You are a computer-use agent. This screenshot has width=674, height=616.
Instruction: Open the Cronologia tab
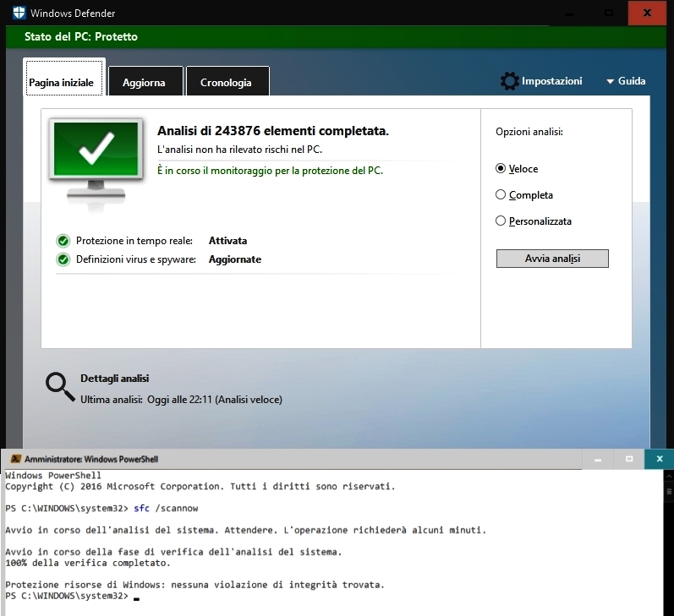point(227,81)
